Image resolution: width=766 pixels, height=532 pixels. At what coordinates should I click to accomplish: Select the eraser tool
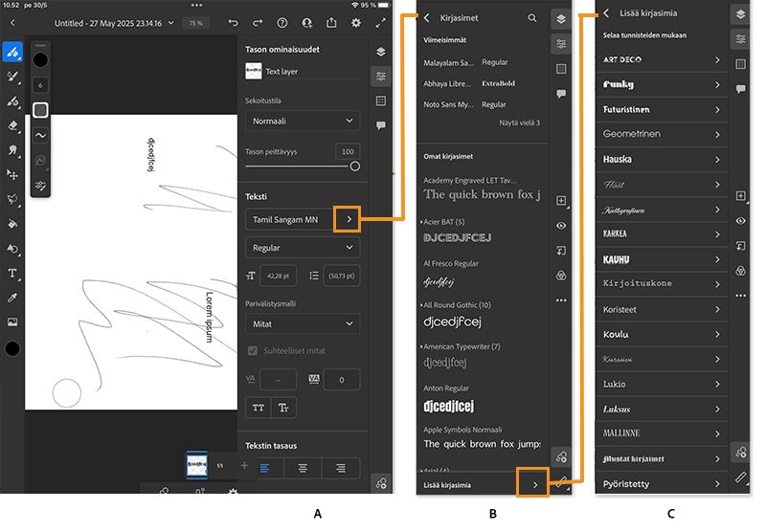pos(12,125)
